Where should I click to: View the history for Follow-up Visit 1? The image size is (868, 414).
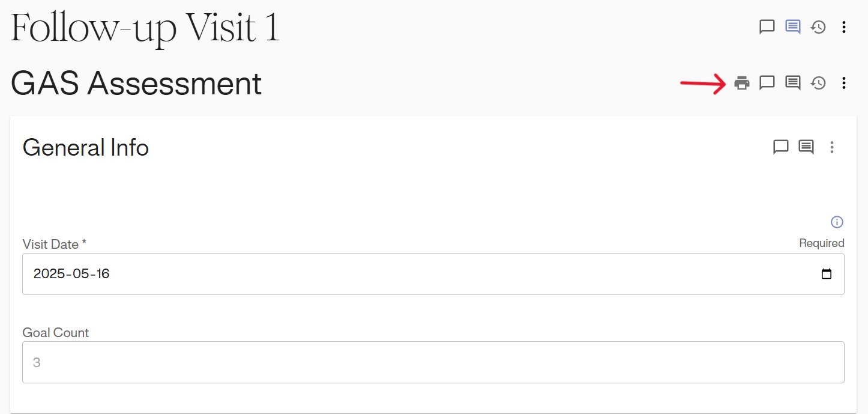point(818,27)
